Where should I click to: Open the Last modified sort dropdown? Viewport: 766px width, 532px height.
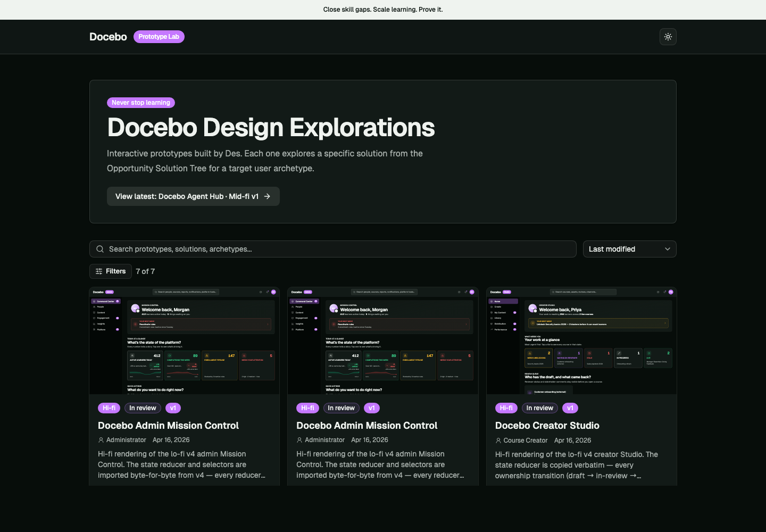point(630,249)
